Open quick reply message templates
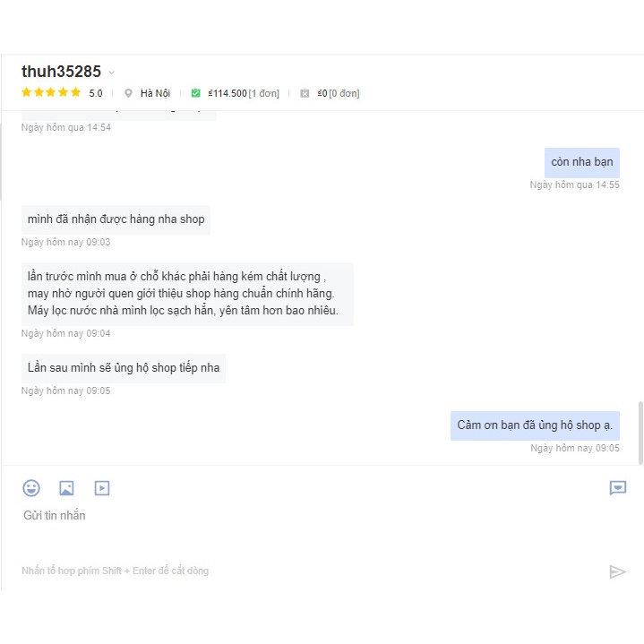The height and width of the screenshot is (644, 644). 617,487
